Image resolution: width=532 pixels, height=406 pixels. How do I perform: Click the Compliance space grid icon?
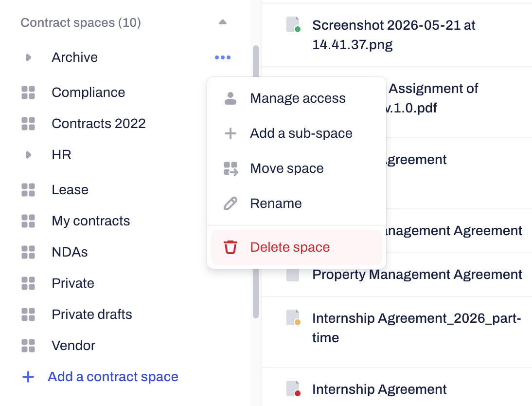[28, 92]
